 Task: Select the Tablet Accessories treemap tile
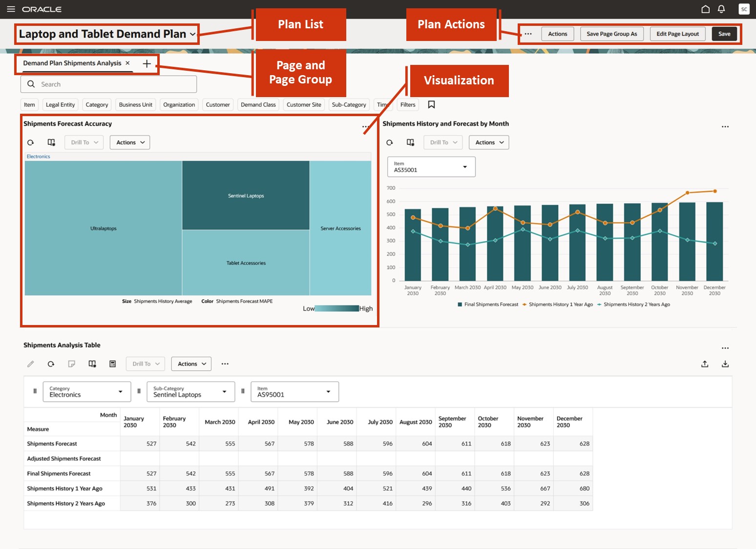(x=246, y=263)
